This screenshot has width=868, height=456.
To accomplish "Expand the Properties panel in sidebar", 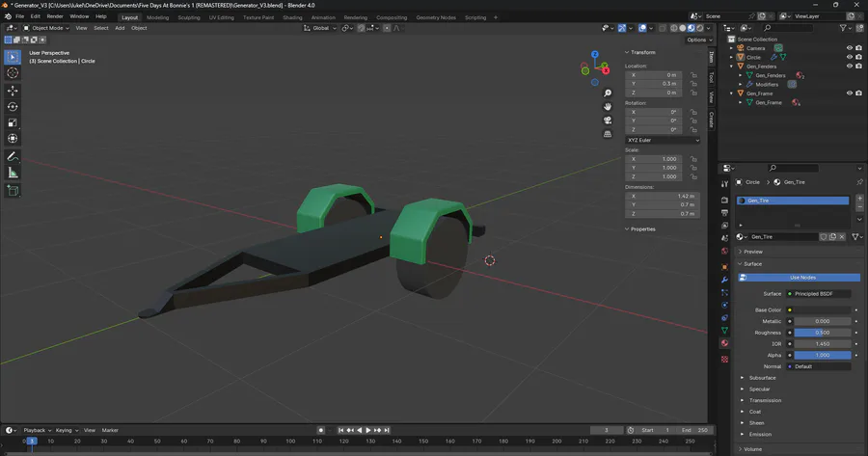I will tap(640, 229).
